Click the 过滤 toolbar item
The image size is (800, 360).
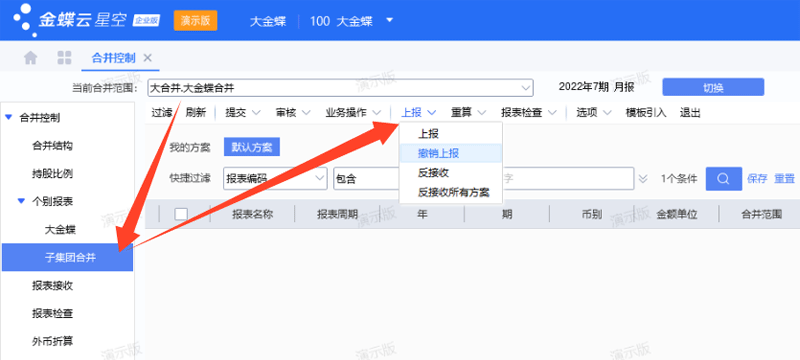(161, 113)
